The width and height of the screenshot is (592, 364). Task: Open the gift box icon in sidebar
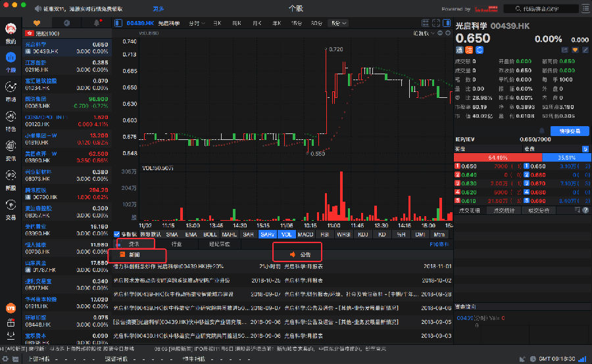pyautogui.click(x=11, y=323)
